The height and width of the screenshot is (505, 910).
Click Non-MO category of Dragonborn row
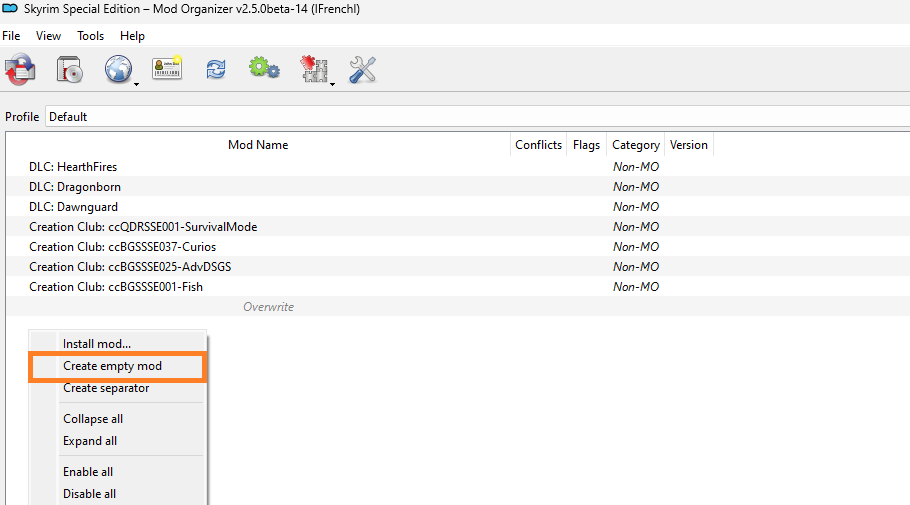[636, 187]
